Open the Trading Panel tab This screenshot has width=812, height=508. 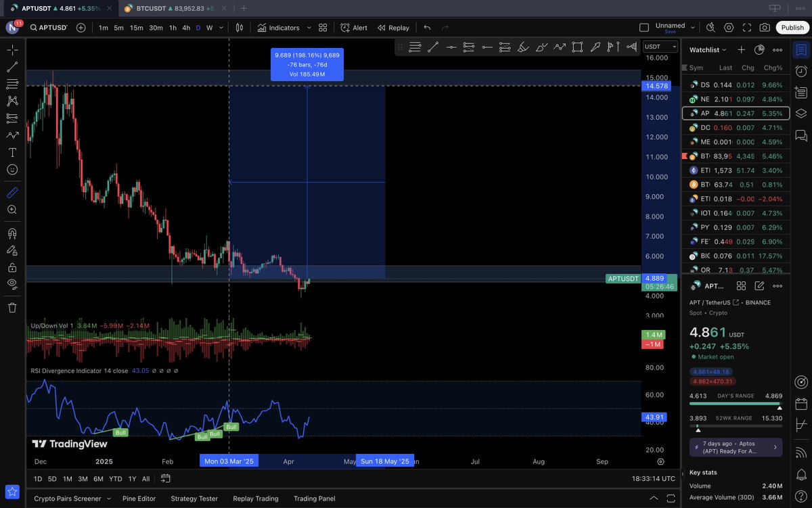[x=314, y=499]
